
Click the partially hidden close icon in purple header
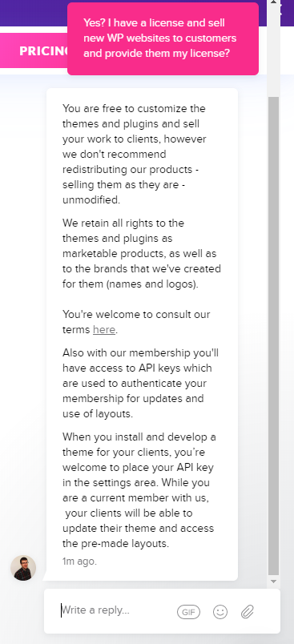pos(280,10)
